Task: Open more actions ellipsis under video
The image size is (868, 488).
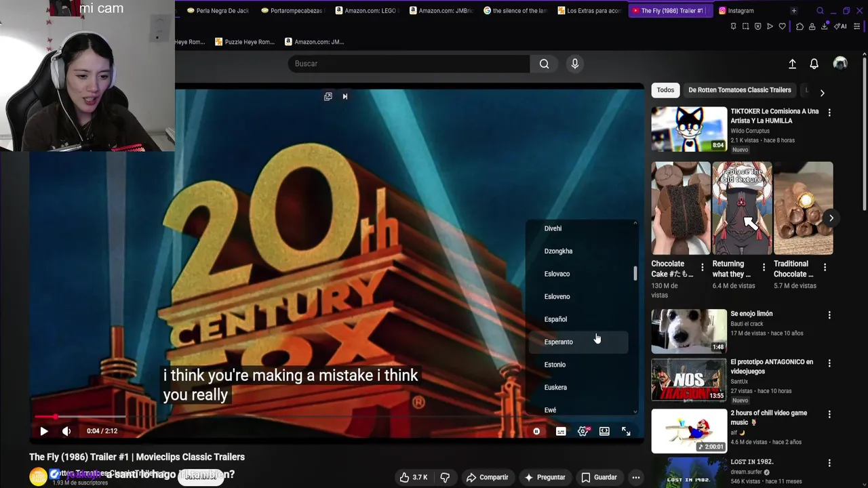Action: (x=636, y=477)
